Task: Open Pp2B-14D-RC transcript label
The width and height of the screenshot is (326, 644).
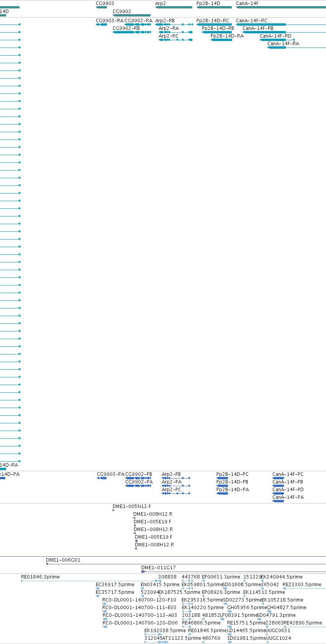Action: [x=213, y=21]
